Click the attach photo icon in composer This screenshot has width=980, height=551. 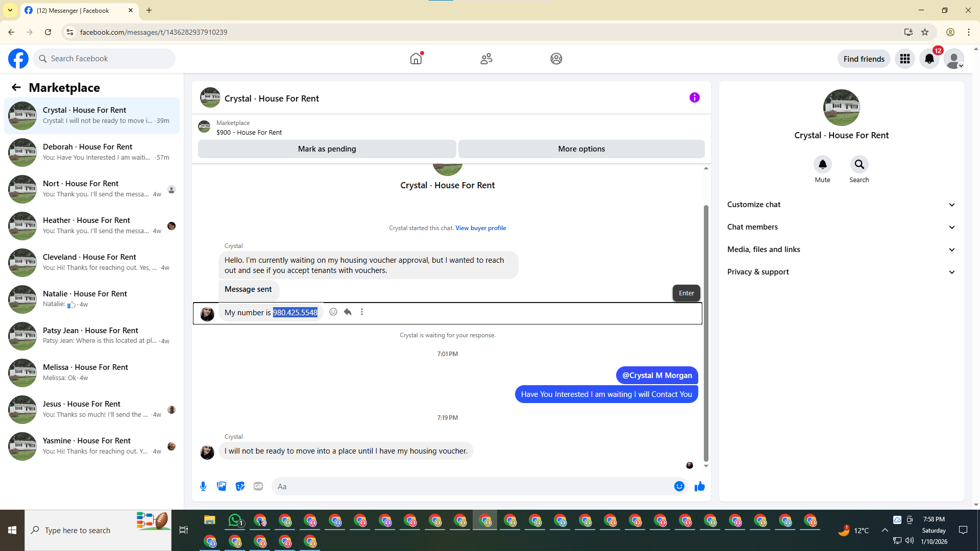point(222,486)
